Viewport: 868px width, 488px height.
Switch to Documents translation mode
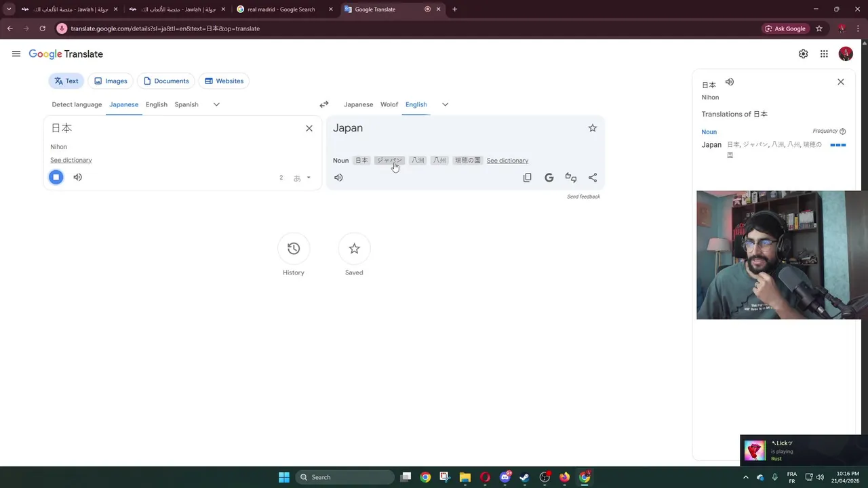pyautogui.click(x=166, y=81)
